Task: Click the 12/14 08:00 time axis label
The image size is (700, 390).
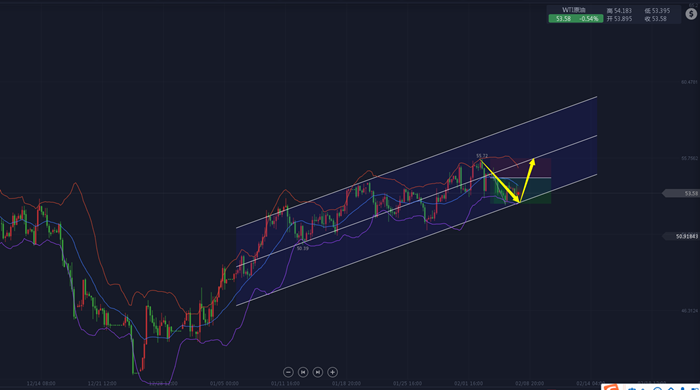Action: coord(41,383)
